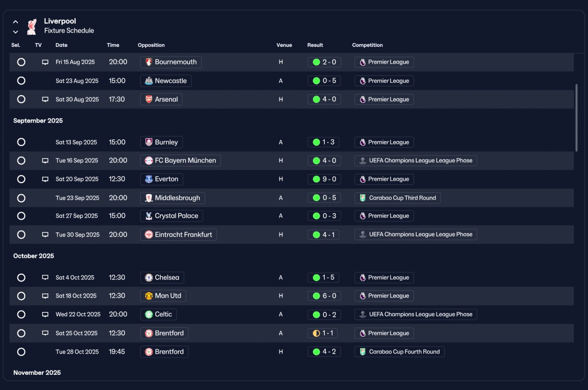Click the Man Utd crest icon
Image resolution: width=588 pixels, height=390 pixels.
coord(149,296)
